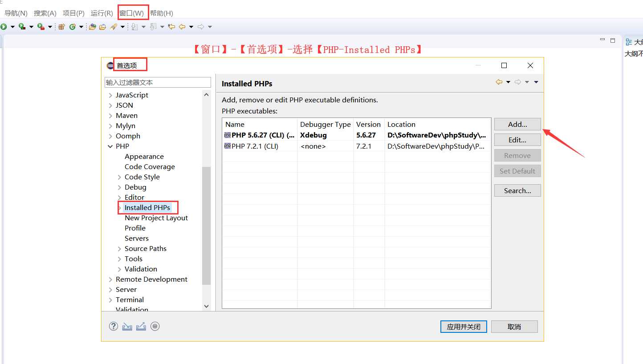Click the Export preferences icon
Viewport: 643px width, 364px height.
[141, 326]
